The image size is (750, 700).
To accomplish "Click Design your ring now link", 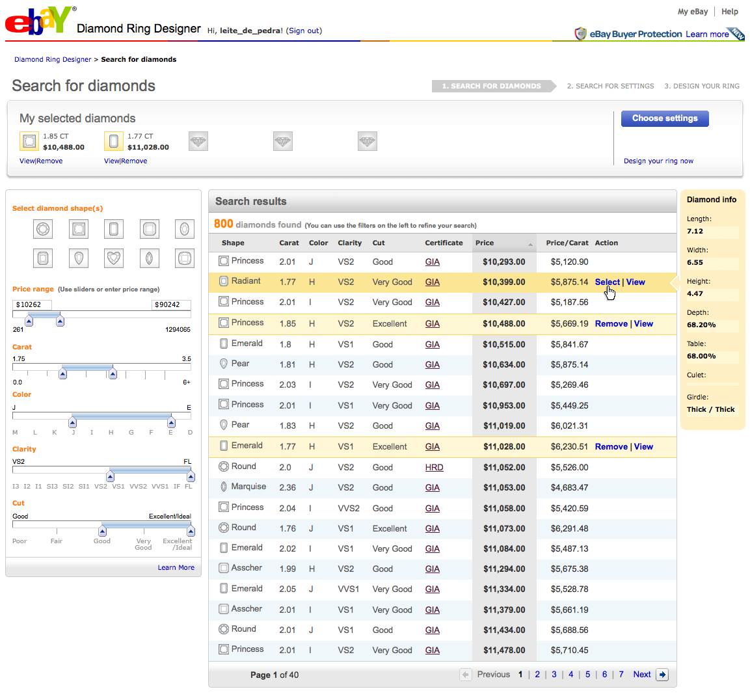I will (658, 161).
